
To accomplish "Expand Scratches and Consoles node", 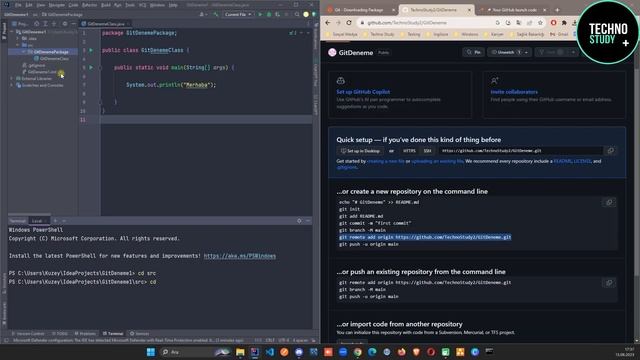I will coord(12,85).
